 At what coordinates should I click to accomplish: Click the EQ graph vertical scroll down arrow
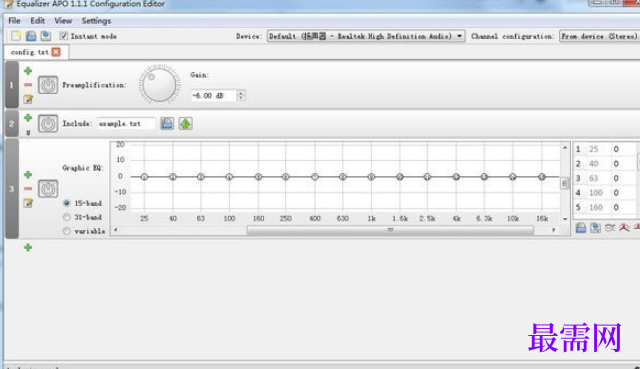point(565,219)
